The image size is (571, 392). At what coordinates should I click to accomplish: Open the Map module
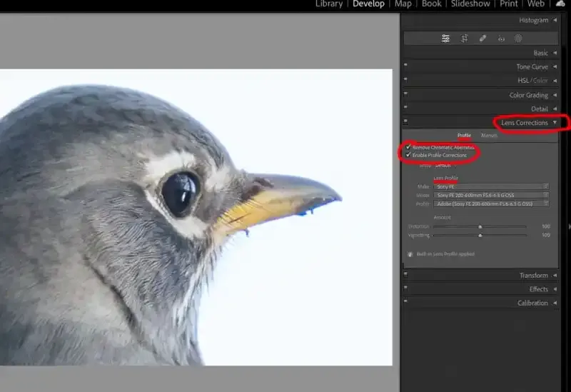(403, 4)
